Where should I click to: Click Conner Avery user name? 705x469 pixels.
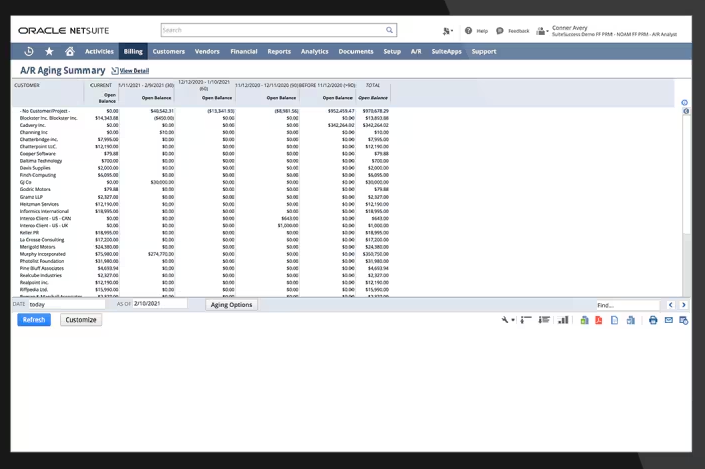tap(570, 28)
